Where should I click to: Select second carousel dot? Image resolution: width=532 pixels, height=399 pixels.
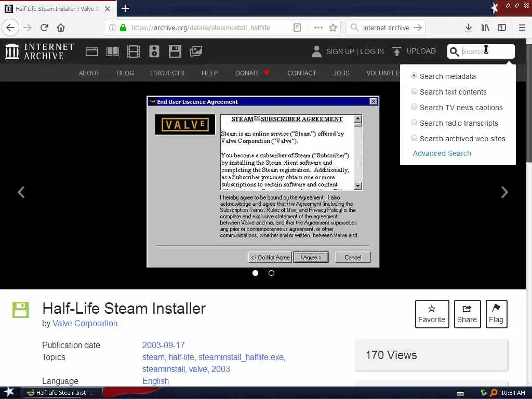[x=271, y=273]
